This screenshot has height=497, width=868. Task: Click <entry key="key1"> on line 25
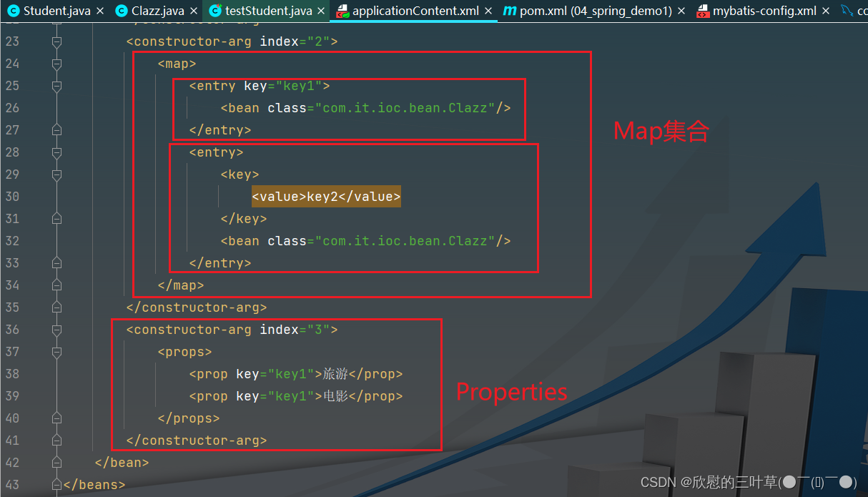(259, 86)
